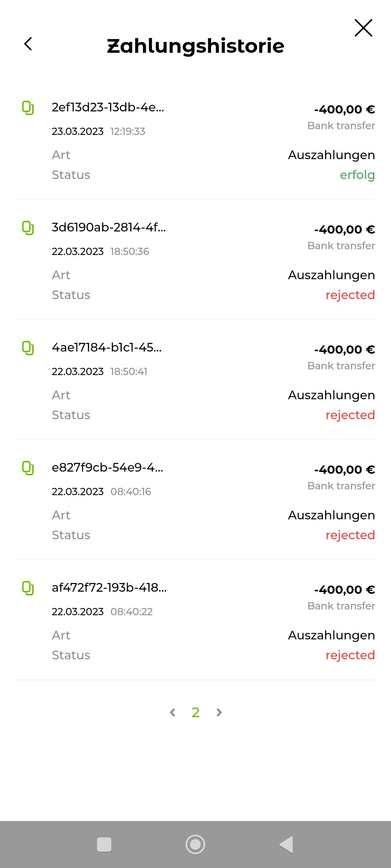391x868 pixels.
Task: Tap rejected status from 18:50:36
Action: 350,295
